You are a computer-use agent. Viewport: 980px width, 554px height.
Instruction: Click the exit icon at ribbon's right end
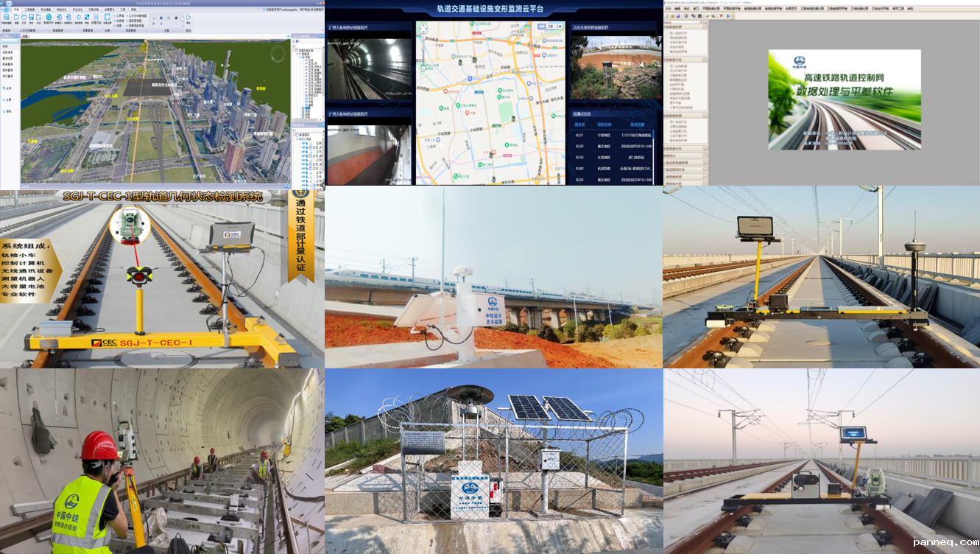point(188,17)
